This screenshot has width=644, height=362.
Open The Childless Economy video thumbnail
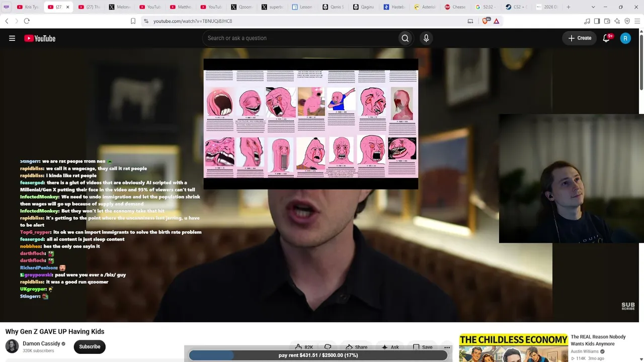513,347
